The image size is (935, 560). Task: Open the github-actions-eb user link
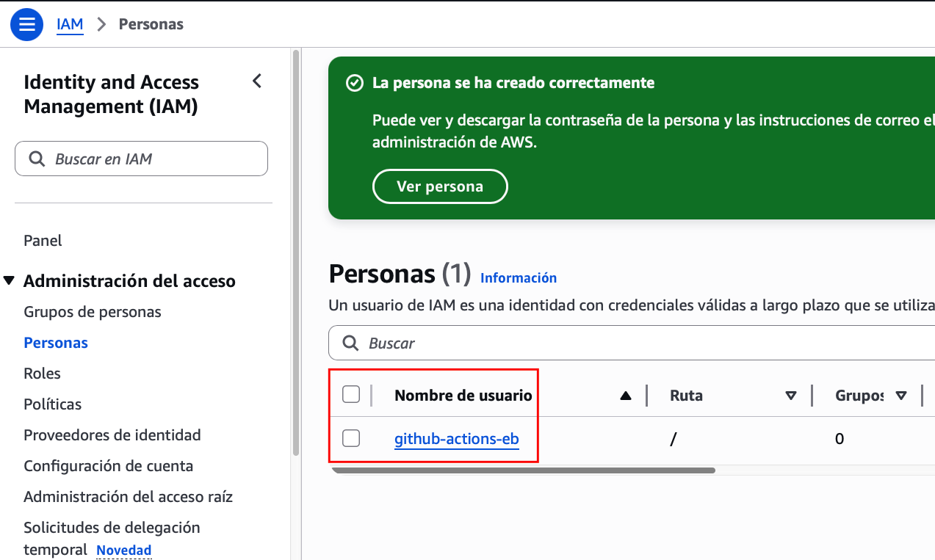pyautogui.click(x=457, y=440)
